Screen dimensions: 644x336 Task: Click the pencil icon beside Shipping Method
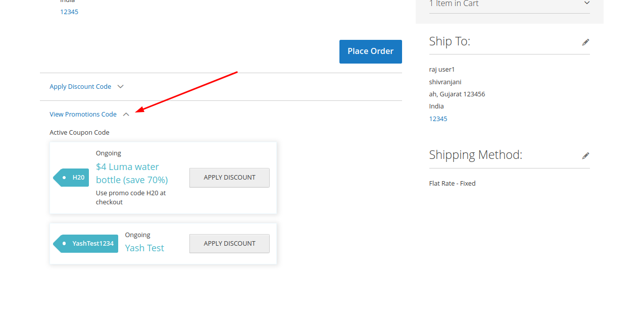pos(585,156)
